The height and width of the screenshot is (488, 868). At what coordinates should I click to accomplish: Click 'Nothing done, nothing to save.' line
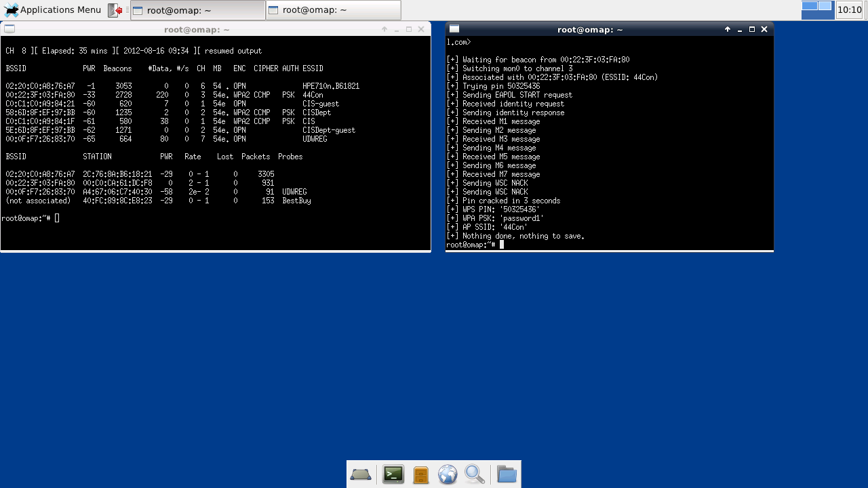click(x=515, y=236)
